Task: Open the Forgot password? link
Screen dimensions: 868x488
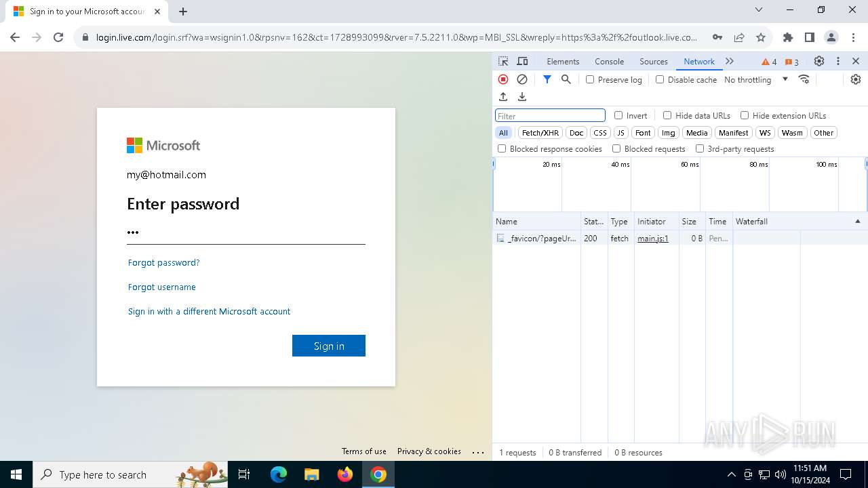Action: coord(163,262)
